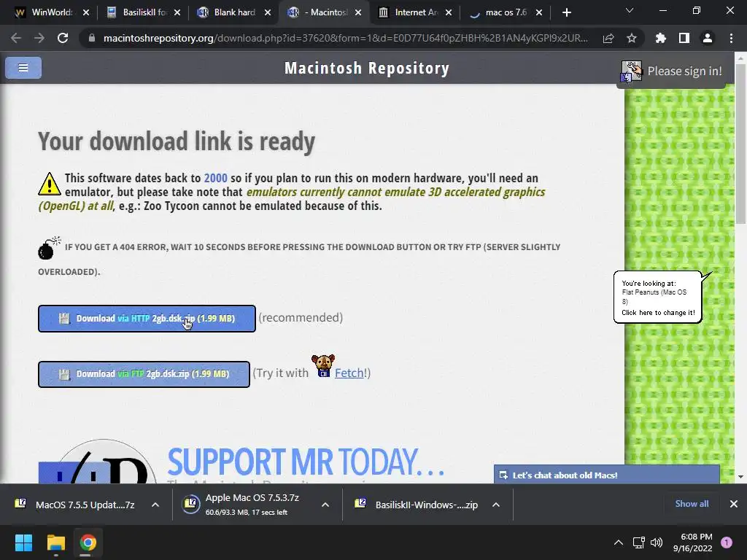Image resolution: width=747 pixels, height=560 pixels.
Task: Bookmark this page with the star
Action: coord(632,38)
